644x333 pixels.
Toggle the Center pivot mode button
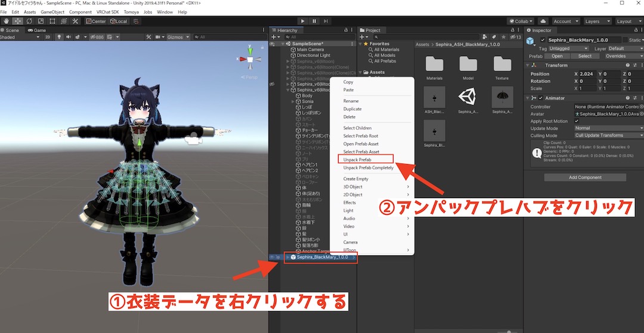tap(96, 21)
